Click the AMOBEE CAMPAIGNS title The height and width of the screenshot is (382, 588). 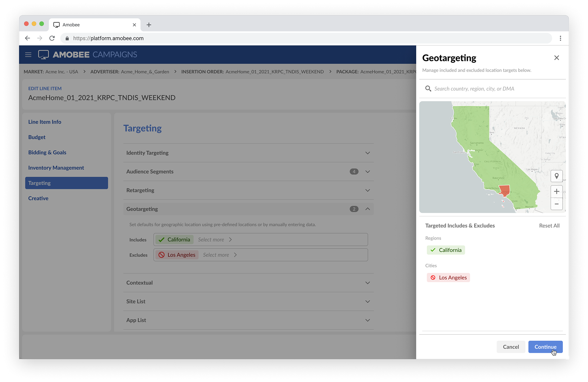click(x=95, y=55)
